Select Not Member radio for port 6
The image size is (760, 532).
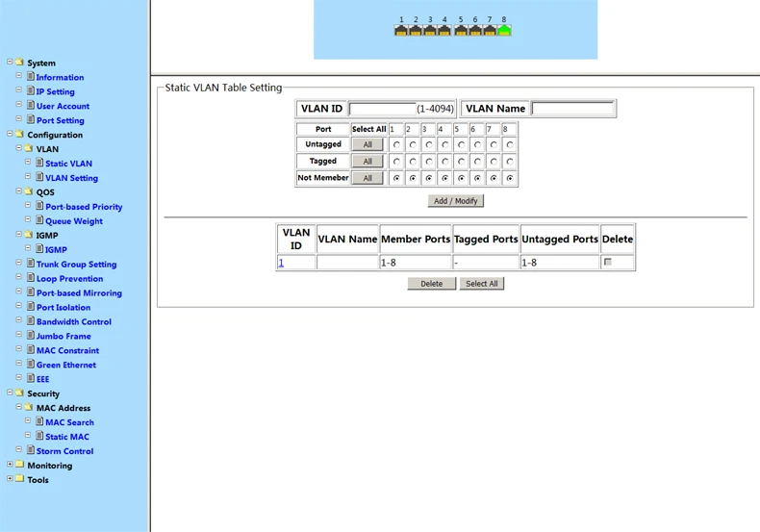pyautogui.click(x=477, y=178)
